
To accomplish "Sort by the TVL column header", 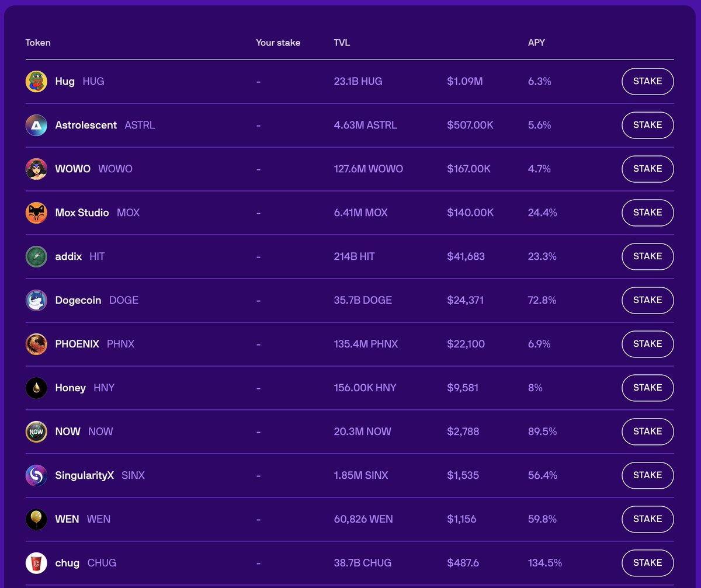I will [342, 43].
